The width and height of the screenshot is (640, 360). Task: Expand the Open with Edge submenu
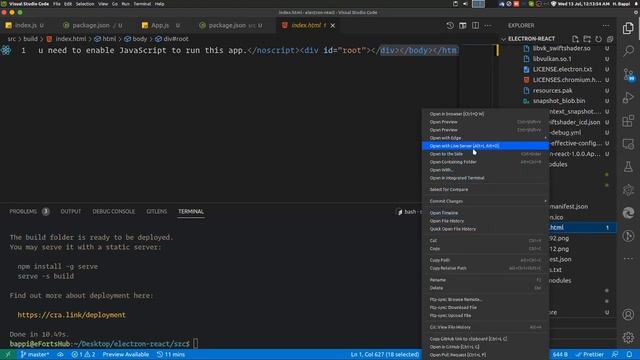485,138
